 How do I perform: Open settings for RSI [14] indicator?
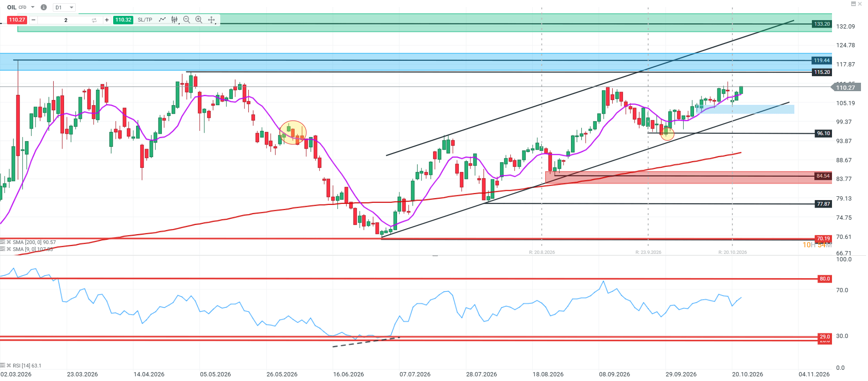click(x=3, y=366)
